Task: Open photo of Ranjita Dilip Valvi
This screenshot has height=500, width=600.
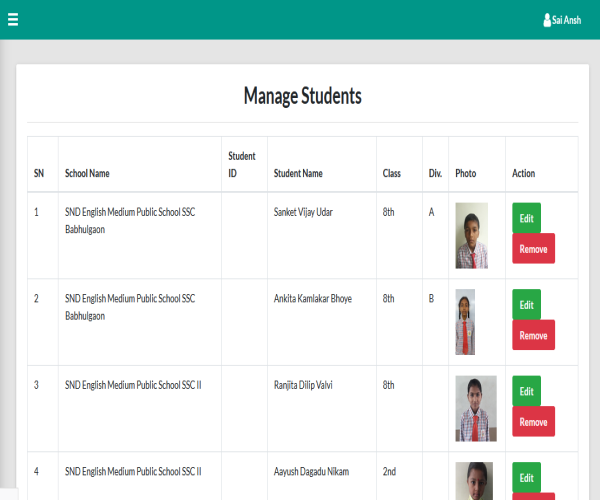Action: [x=476, y=409]
